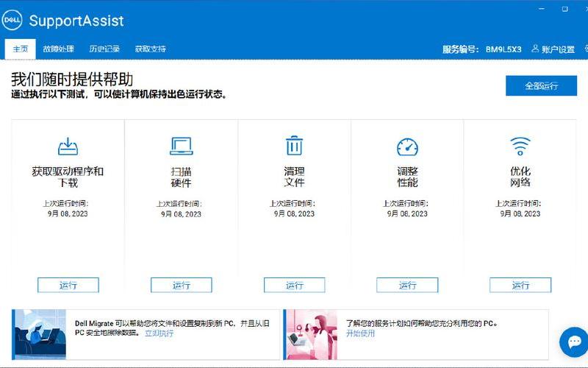Click the 全部运行 button

pyautogui.click(x=541, y=85)
